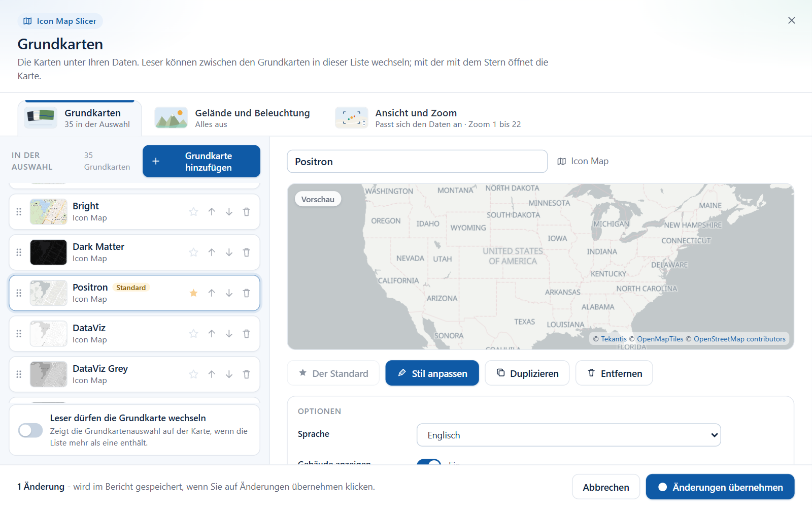Toggle Leser dürfen die Grundkarte wechseln switch
Image resolution: width=812 pixels, height=508 pixels.
coord(30,430)
